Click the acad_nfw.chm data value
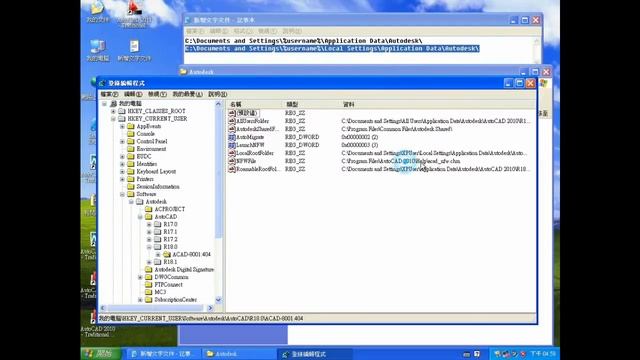Viewport: 640px width, 360px height. pyautogui.click(x=400, y=161)
